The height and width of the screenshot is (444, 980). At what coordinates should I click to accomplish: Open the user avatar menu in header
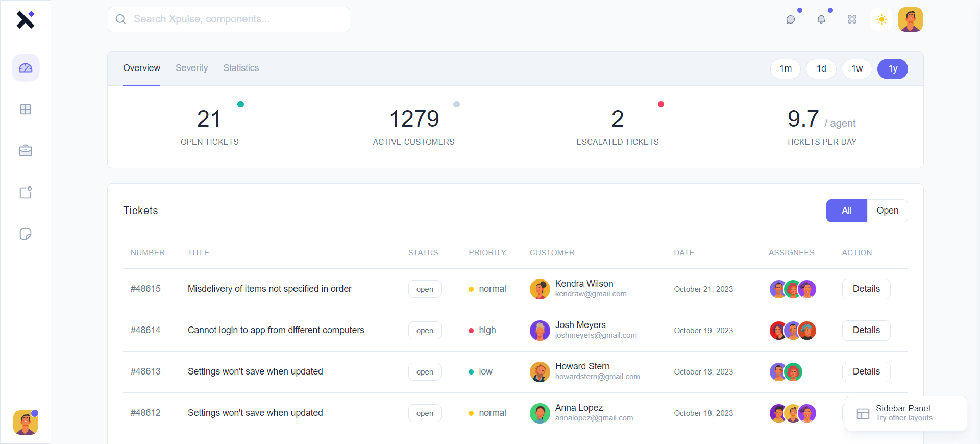(911, 19)
